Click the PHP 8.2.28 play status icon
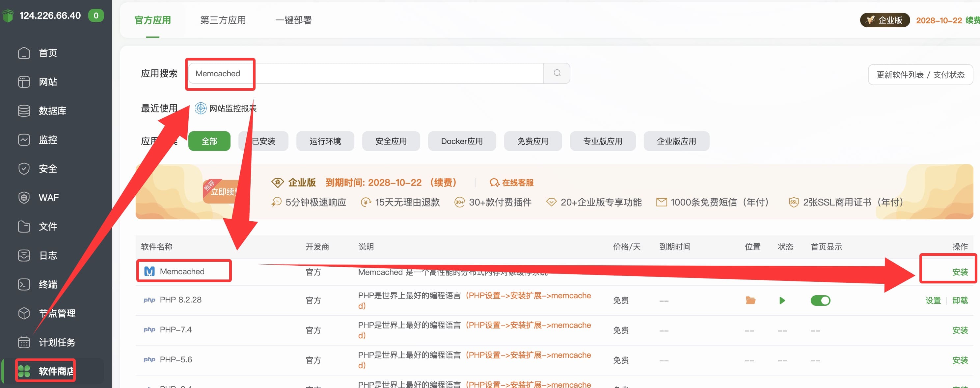The image size is (980, 388). 782,300
